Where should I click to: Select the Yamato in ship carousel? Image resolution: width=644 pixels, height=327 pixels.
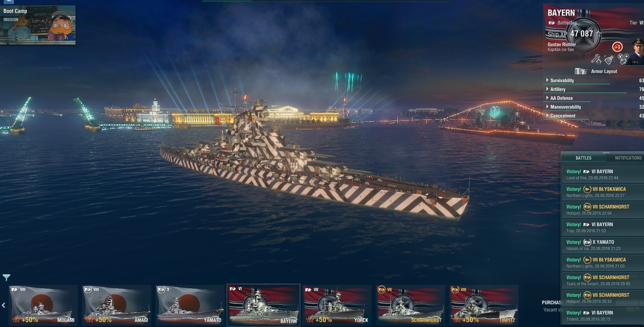(190, 305)
